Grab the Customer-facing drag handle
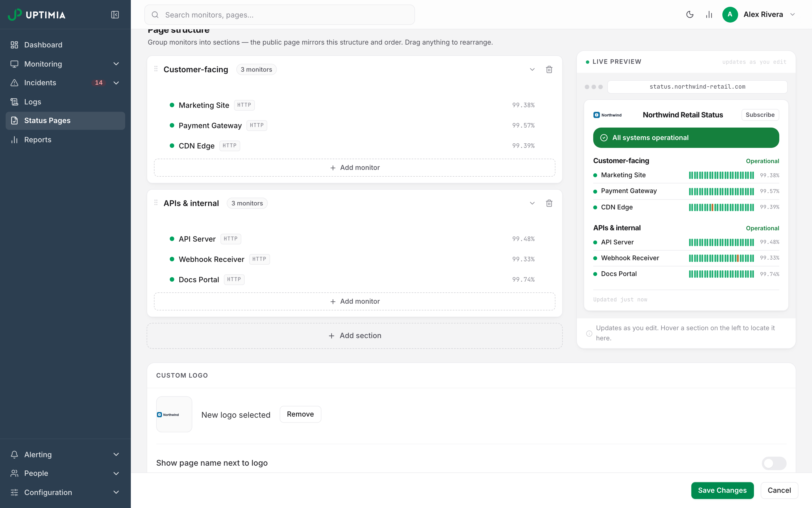The image size is (812, 508). point(156,69)
